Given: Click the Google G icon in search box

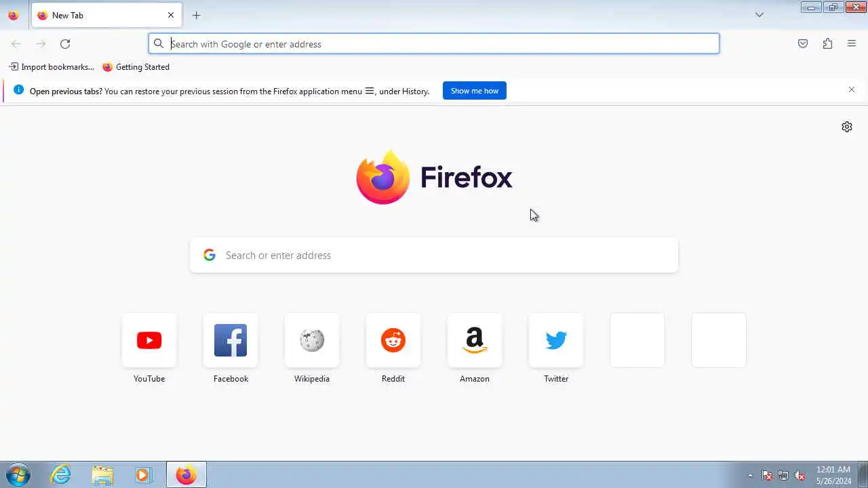Looking at the screenshot, I should click(210, 255).
